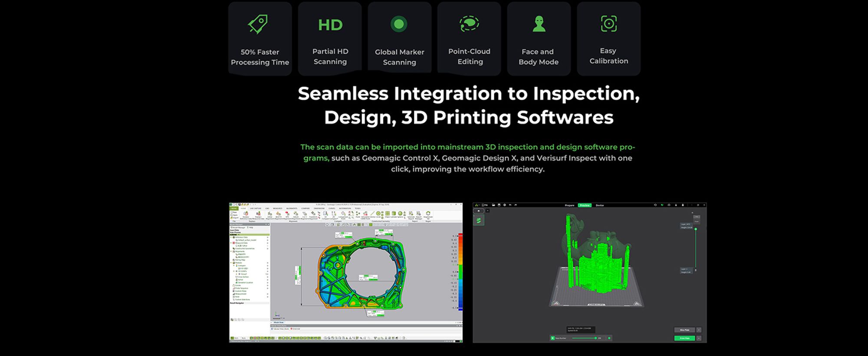This screenshot has height=356, width=868.
Task: Click the Steps Number slider handle
Action: point(595,338)
